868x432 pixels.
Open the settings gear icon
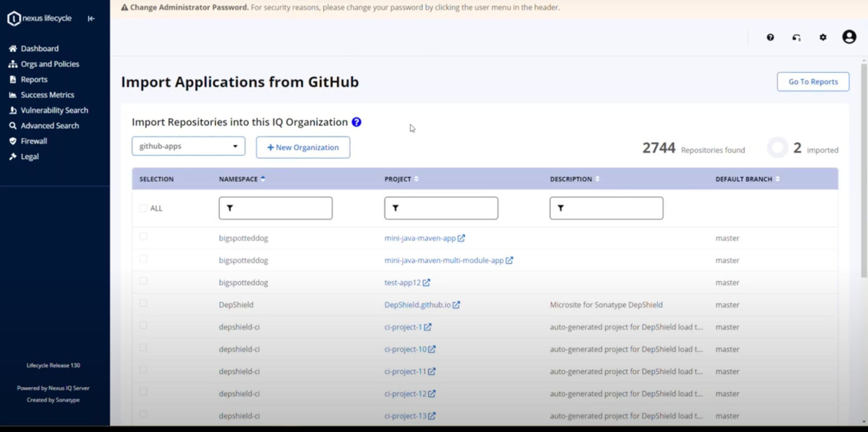(x=823, y=37)
